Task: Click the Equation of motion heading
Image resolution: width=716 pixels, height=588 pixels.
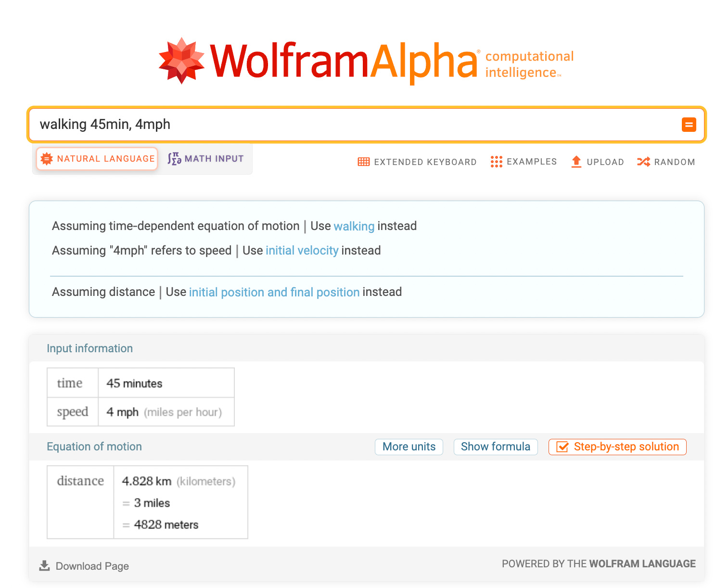Action: (x=94, y=447)
